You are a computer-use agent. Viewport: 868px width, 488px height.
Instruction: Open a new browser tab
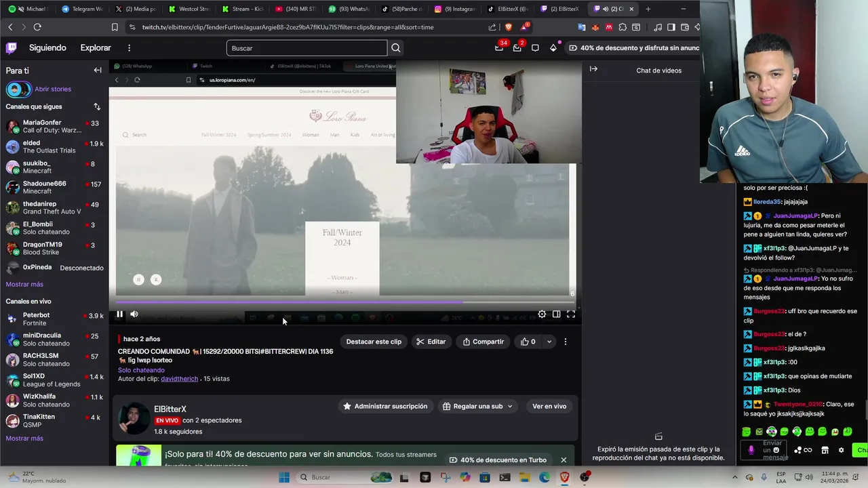648,9
